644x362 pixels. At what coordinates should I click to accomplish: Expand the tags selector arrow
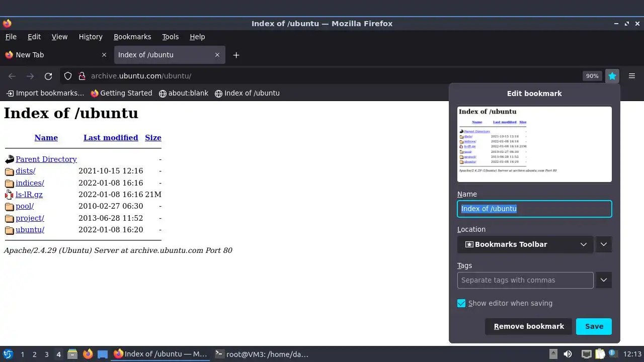coord(604,280)
